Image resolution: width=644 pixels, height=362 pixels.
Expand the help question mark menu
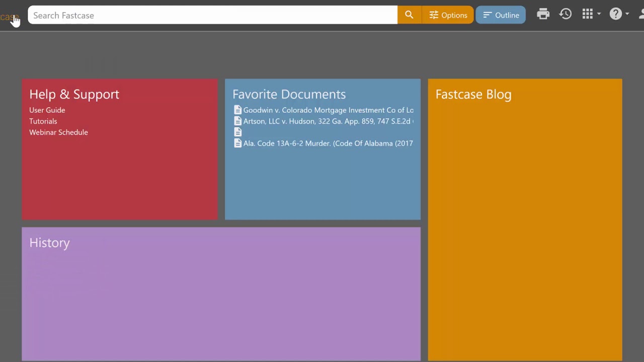click(619, 15)
